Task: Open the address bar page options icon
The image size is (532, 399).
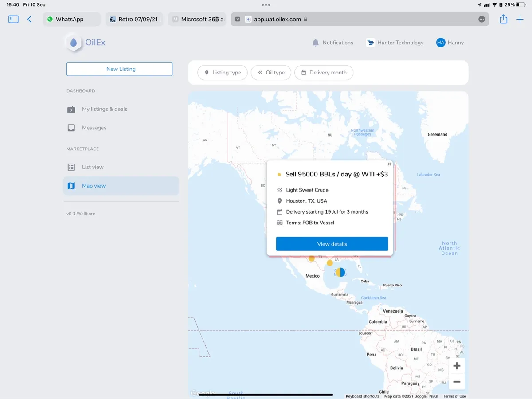Action: click(481, 19)
